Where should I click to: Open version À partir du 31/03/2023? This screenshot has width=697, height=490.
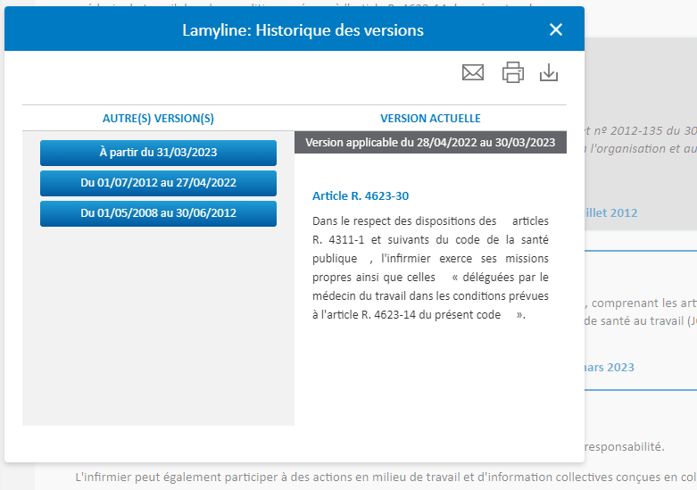pyautogui.click(x=158, y=153)
